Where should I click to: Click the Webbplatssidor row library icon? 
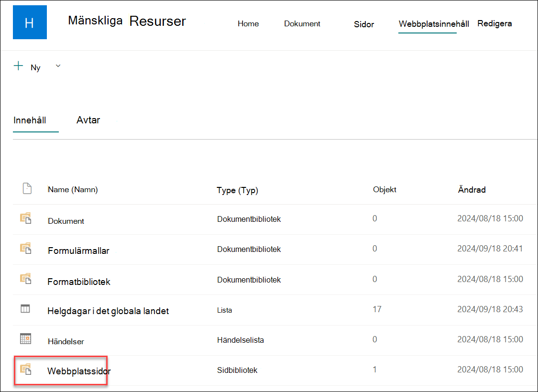[26, 370]
